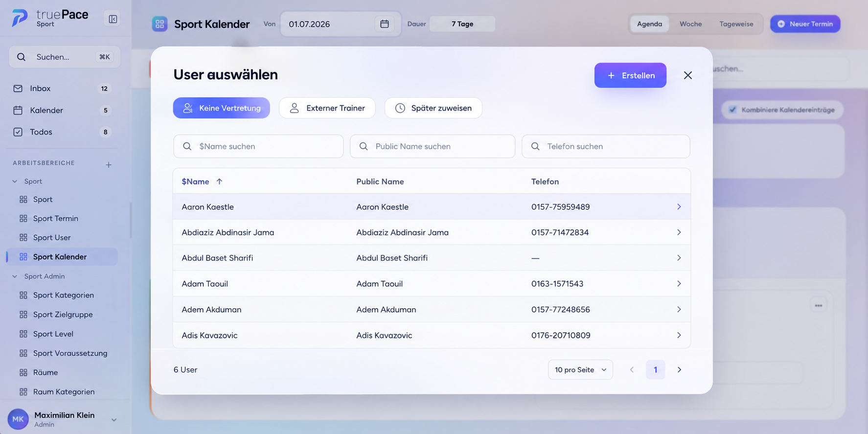Select phone number 0163-1571543
The width and height of the screenshot is (868, 434).
click(557, 284)
